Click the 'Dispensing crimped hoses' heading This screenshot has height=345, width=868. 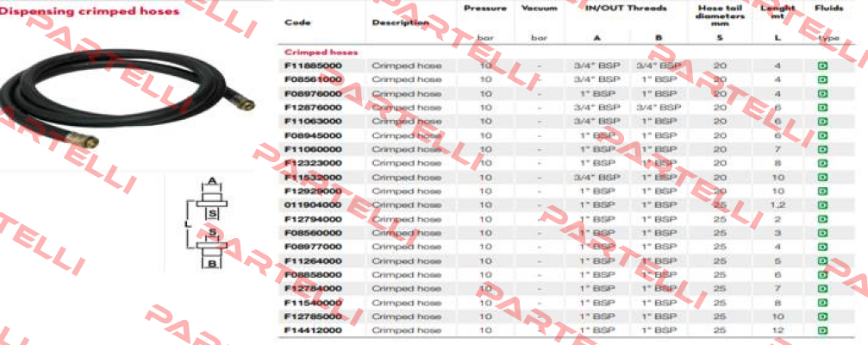tap(90, 11)
